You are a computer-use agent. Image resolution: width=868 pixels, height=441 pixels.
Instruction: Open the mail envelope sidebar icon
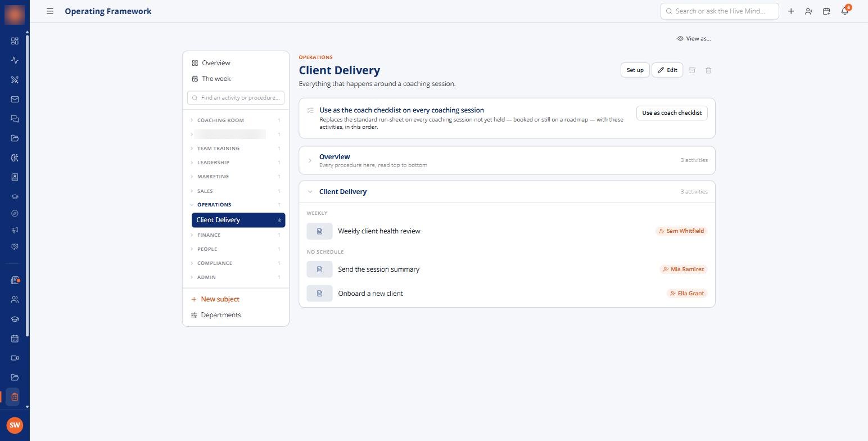(x=15, y=100)
